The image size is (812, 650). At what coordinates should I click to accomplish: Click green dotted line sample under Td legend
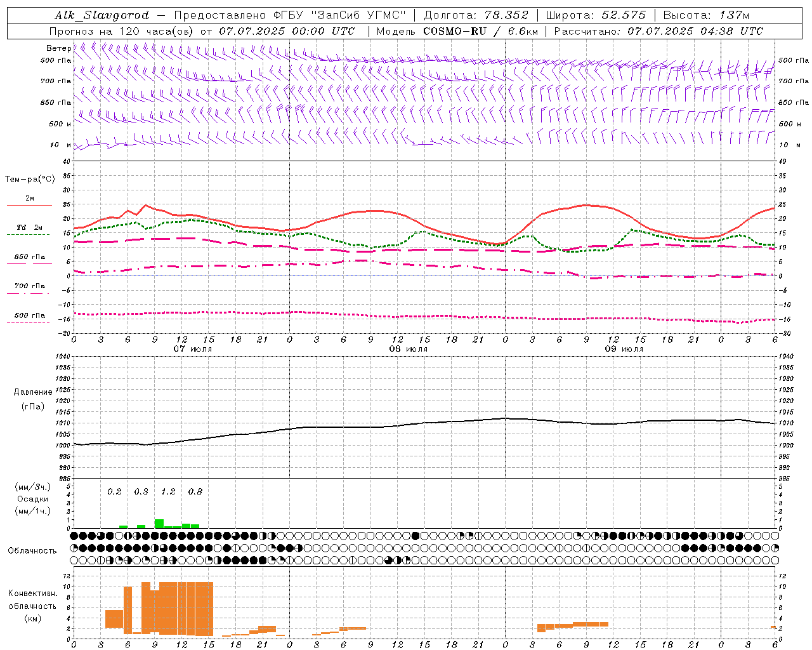point(28,235)
